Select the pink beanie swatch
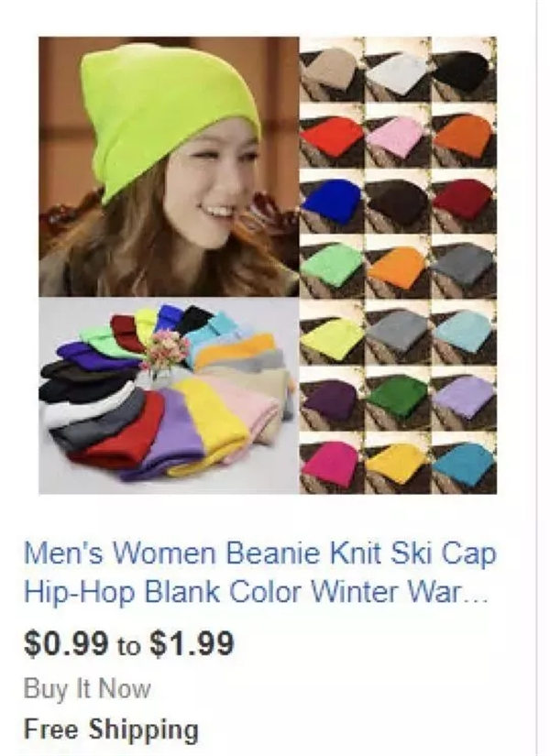550x756 pixels. click(398, 136)
